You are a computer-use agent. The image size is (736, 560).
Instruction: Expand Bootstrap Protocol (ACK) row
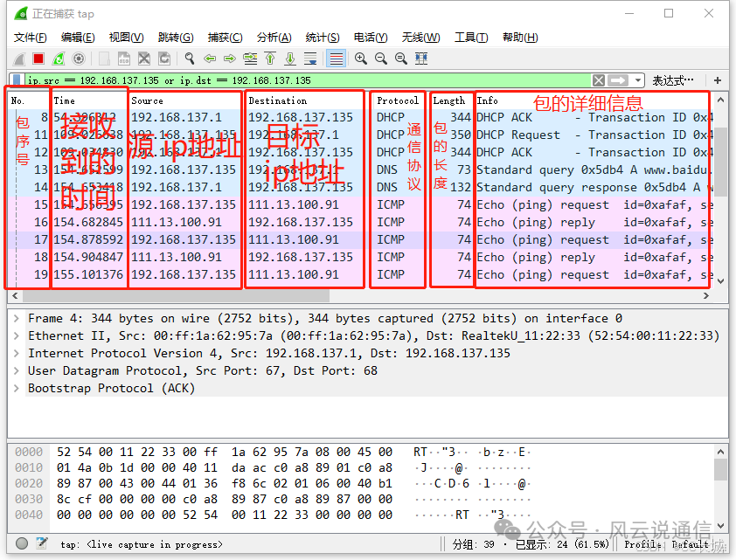point(17,389)
